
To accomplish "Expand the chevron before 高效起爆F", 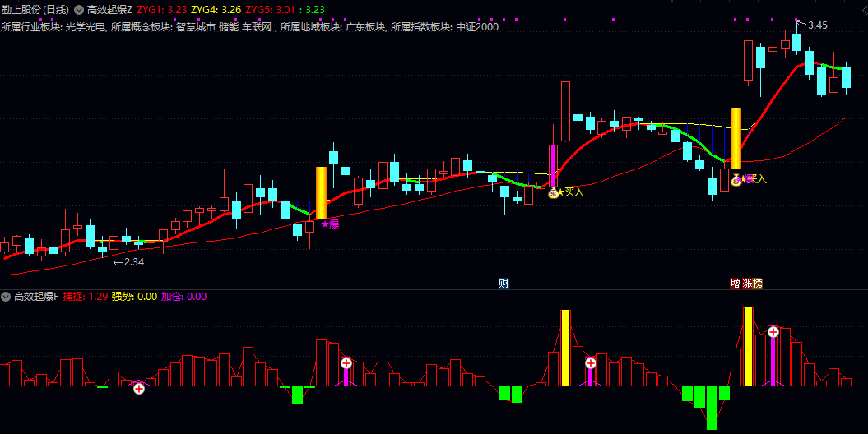I will tap(6, 297).
